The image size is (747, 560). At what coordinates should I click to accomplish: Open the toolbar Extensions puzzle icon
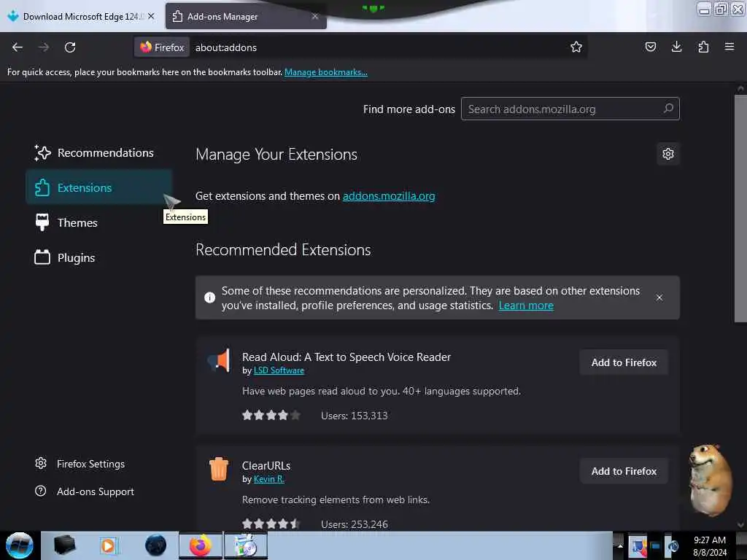(x=703, y=47)
